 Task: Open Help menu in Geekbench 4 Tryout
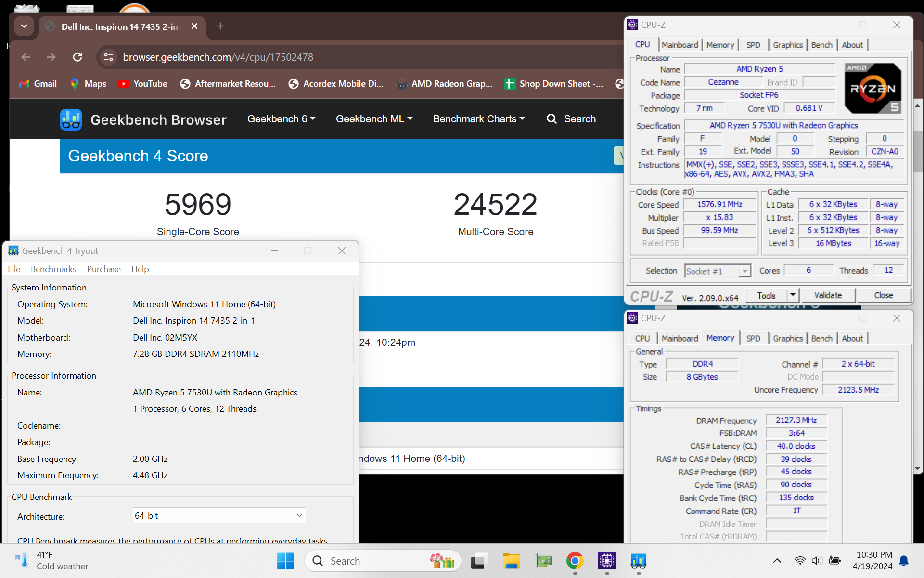[x=140, y=269]
